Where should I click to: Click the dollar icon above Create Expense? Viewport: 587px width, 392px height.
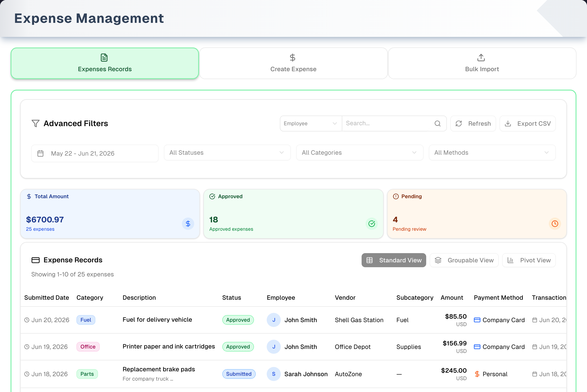click(292, 58)
